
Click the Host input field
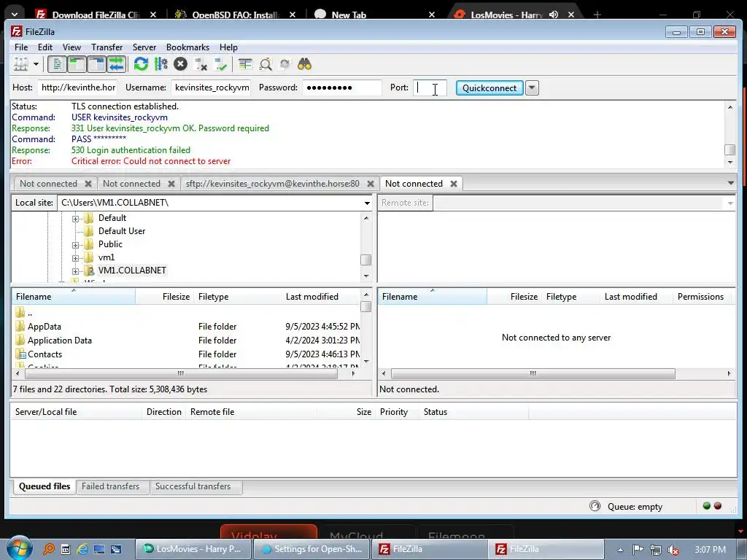point(77,87)
